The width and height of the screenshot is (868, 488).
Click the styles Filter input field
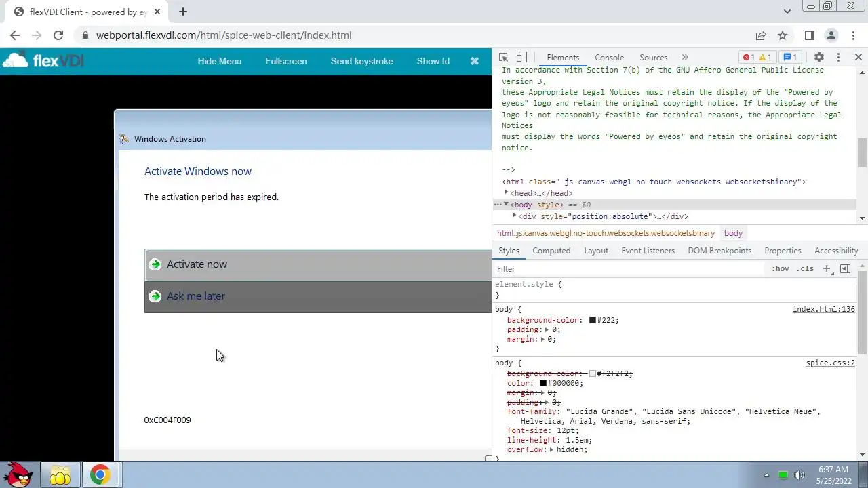(x=629, y=269)
